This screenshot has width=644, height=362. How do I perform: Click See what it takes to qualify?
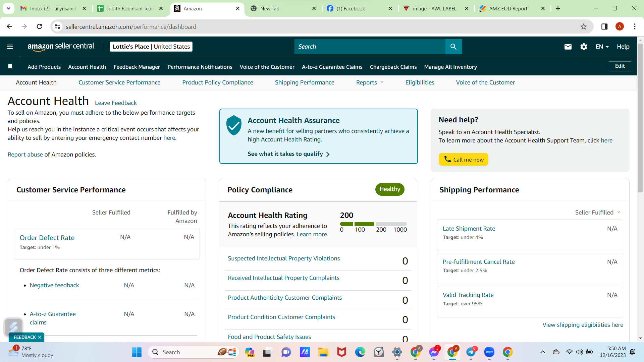tap(289, 154)
